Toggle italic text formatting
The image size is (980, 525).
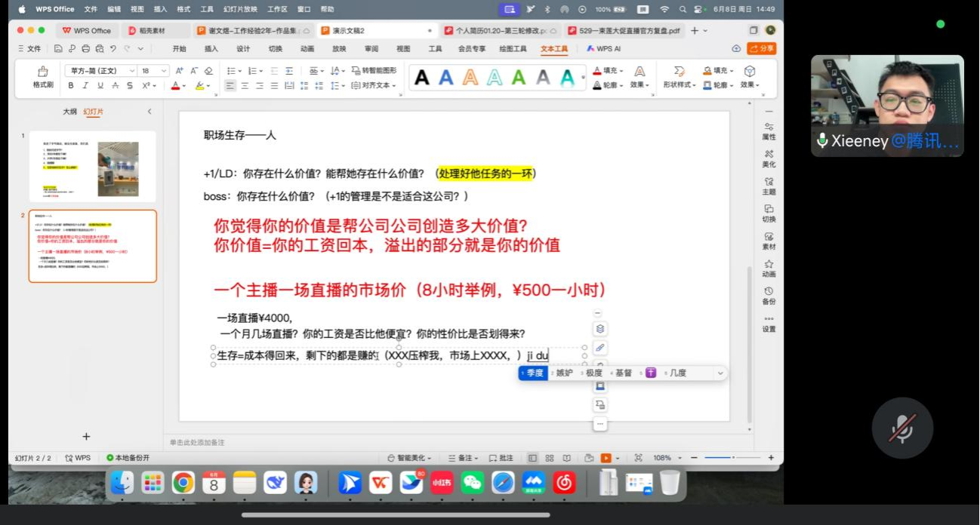85,86
